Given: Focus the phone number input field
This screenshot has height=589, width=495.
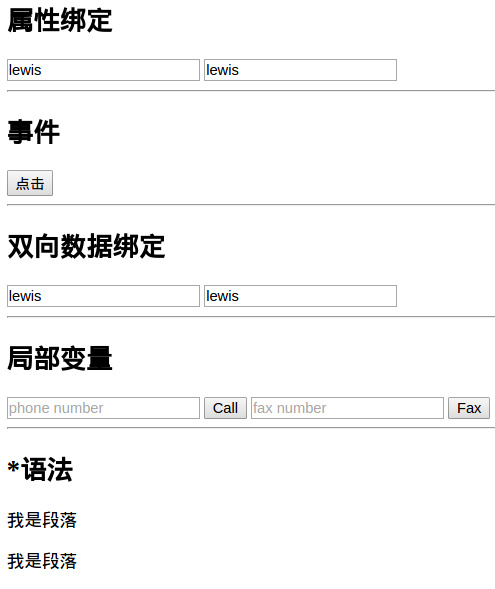Looking at the screenshot, I should coord(103,408).
